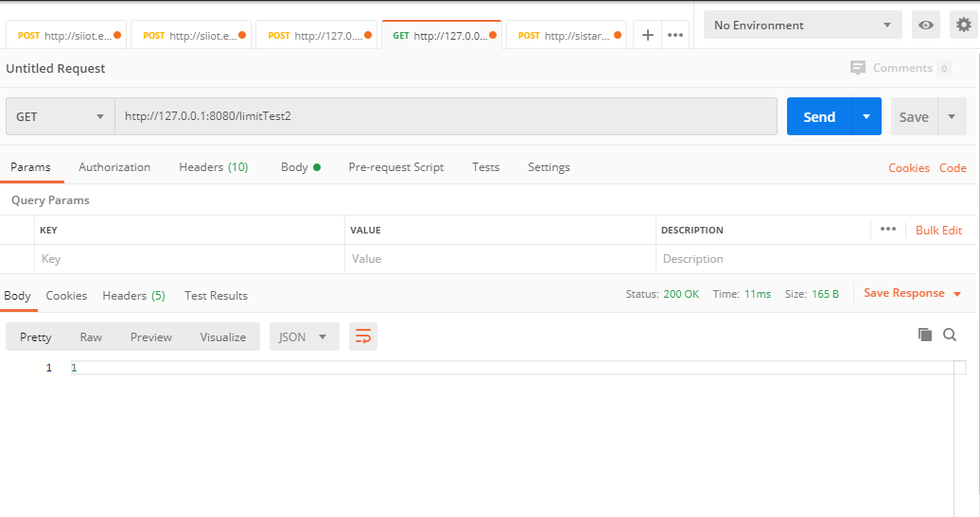Click the 200 OK status text
980x517 pixels.
(681, 293)
